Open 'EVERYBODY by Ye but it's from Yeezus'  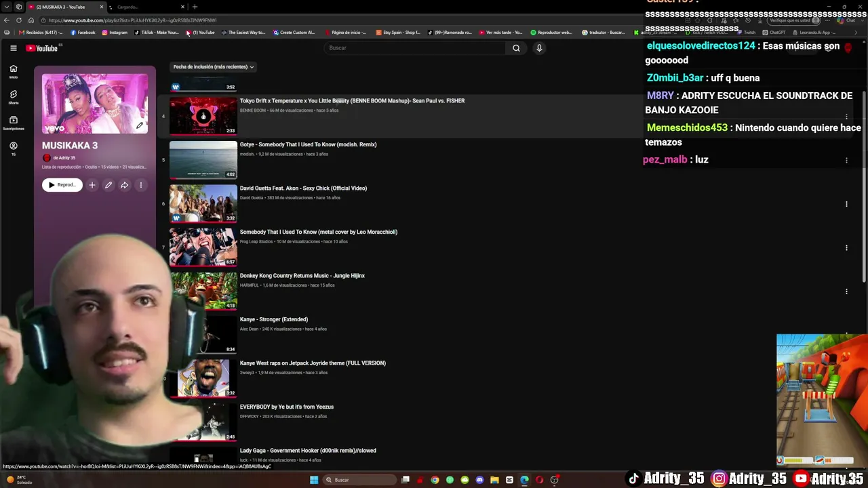point(287,407)
